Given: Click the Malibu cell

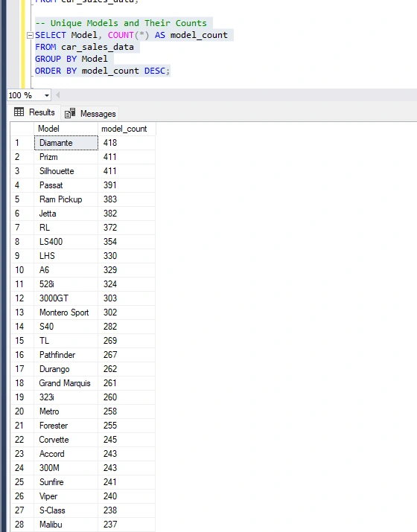Looking at the screenshot, I should [x=66, y=525].
